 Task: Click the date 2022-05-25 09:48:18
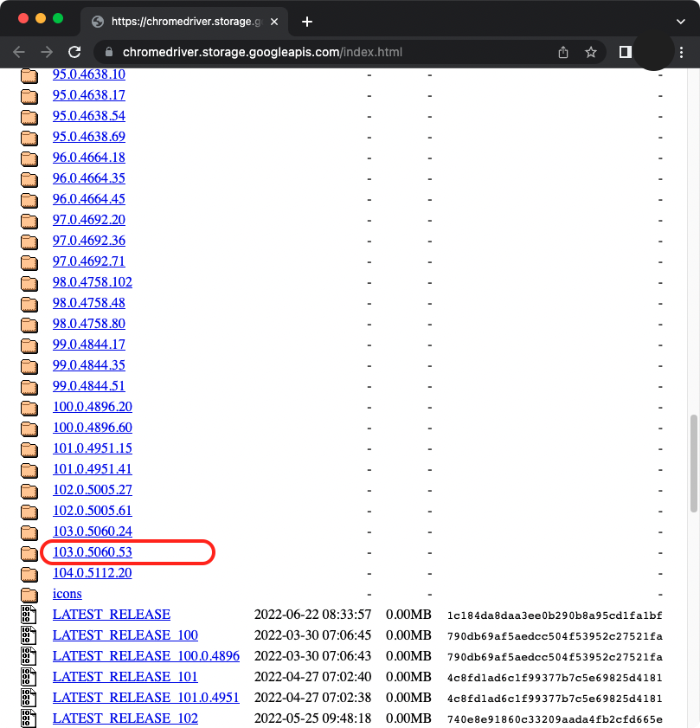[312, 718]
